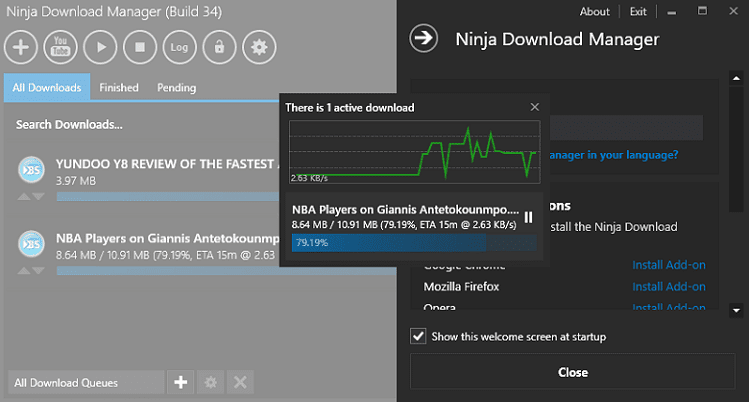The image size is (749, 402).
Task: Minimize the Ninja Download Manager window
Action: point(672,12)
